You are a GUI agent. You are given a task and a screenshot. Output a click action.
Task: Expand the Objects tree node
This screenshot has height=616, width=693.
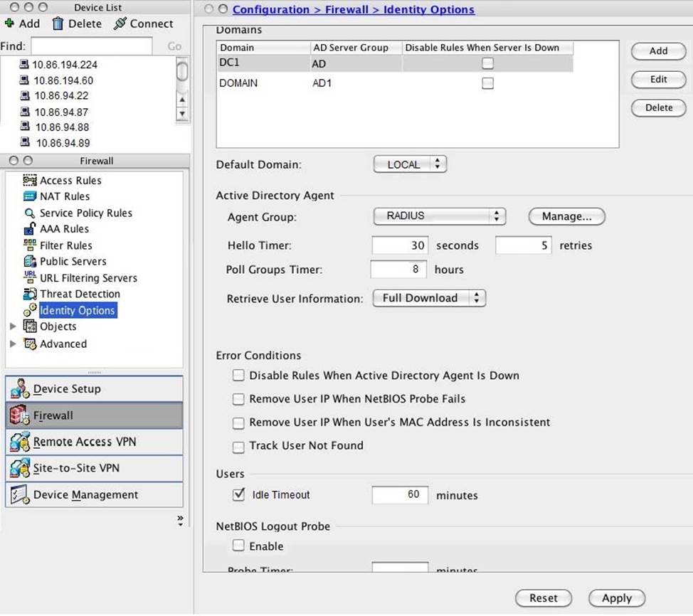[x=13, y=327]
